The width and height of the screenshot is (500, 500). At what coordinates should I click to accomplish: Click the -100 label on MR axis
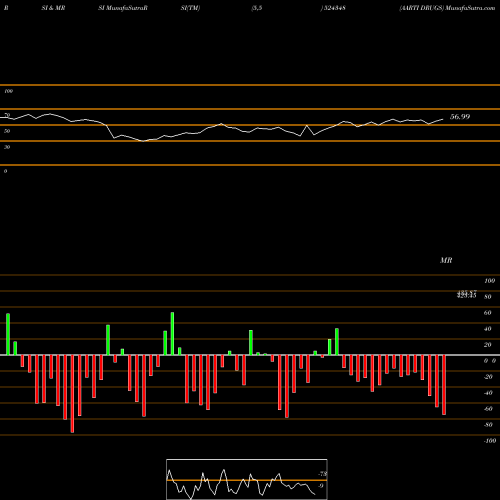(x=490, y=441)
